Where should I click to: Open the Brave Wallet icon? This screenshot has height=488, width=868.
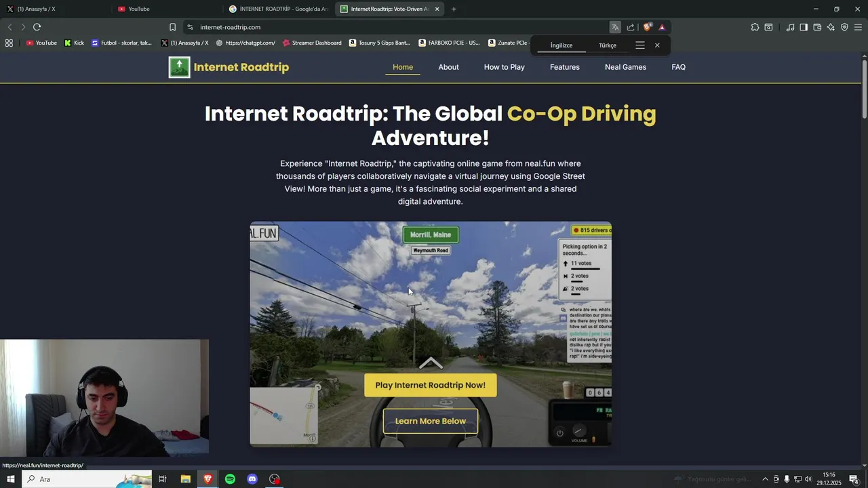[x=817, y=27]
